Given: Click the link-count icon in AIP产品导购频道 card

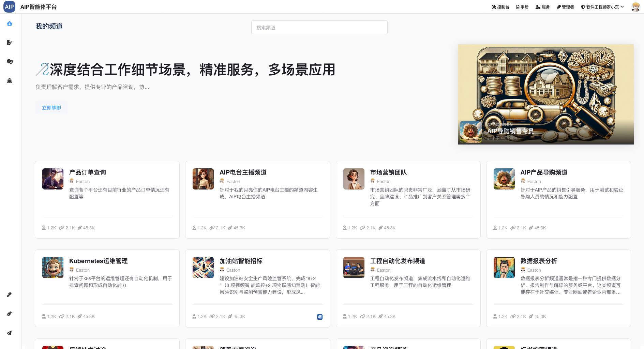Looking at the screenshot, I should click(x=513, y=228).
